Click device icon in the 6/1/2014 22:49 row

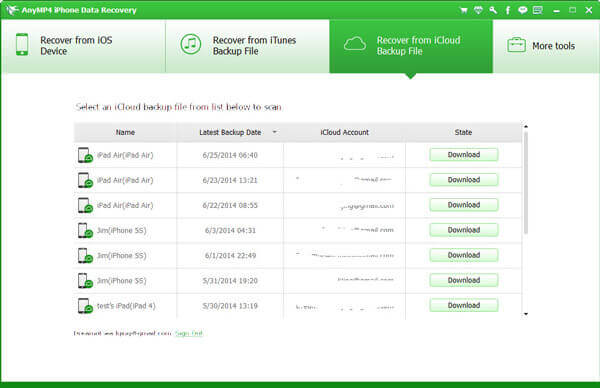point(85,256)
